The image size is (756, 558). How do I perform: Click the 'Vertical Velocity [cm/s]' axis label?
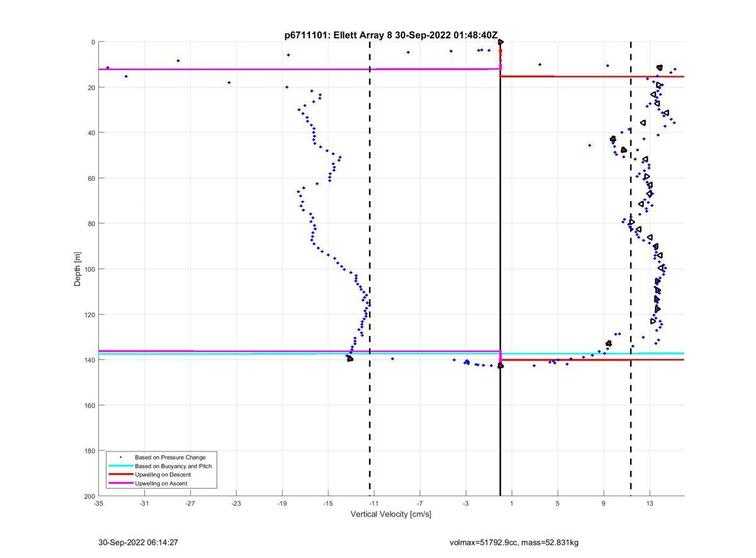point(391,514)
